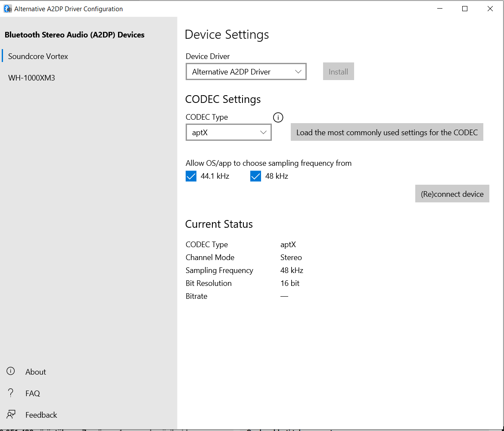
Task: Click the Feedback person icon
Action: point(11,414)
